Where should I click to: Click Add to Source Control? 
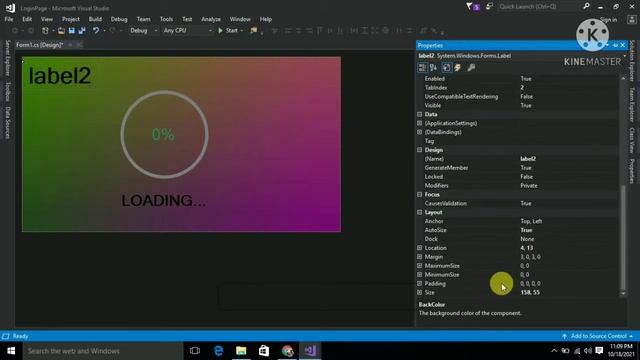[x=598, y=336]
